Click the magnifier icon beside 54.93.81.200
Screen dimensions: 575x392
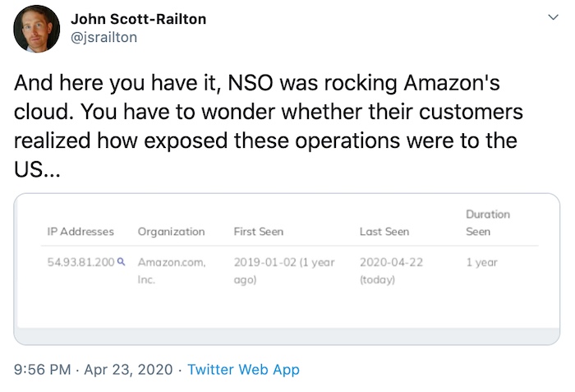pos(122,262)
